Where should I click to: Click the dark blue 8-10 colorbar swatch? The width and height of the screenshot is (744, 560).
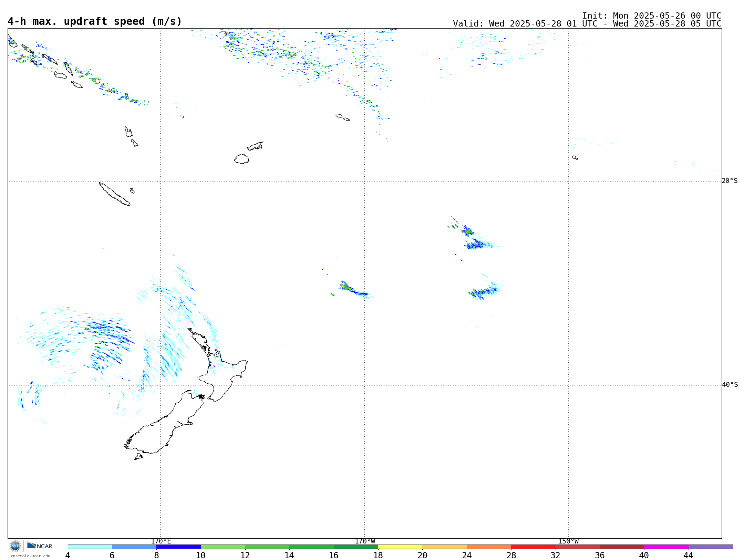click(178, 547)
